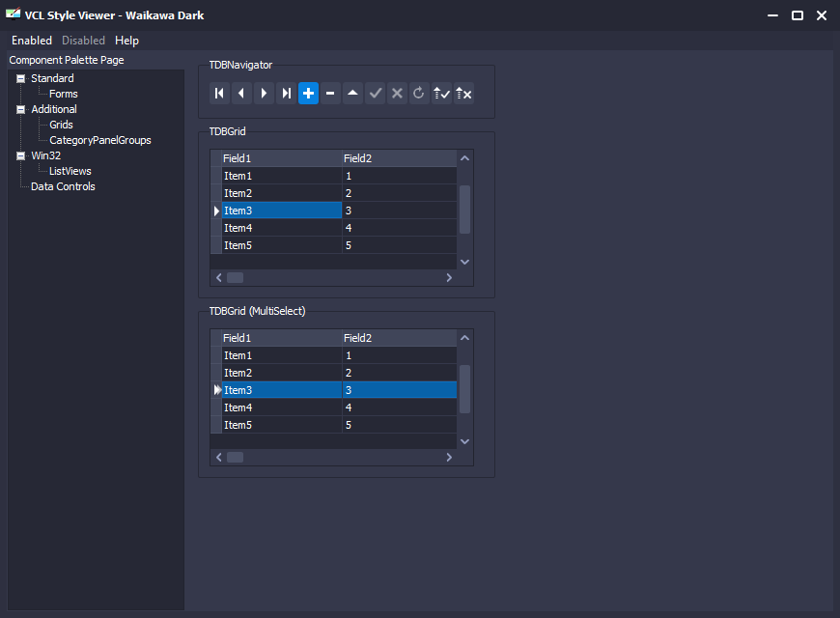
Task: Click Field1 column header in TDBGrid
Action: 282,158
